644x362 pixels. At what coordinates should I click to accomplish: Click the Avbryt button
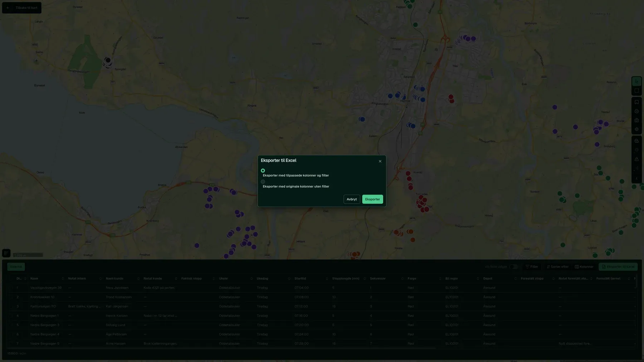(x=352, y=199)
